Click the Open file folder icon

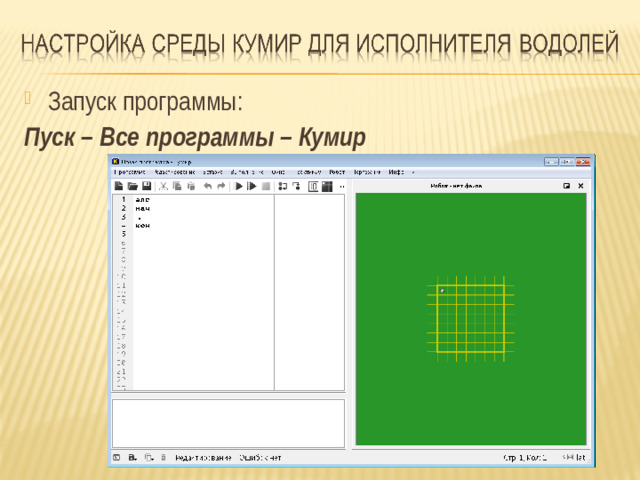pos(133,186)
